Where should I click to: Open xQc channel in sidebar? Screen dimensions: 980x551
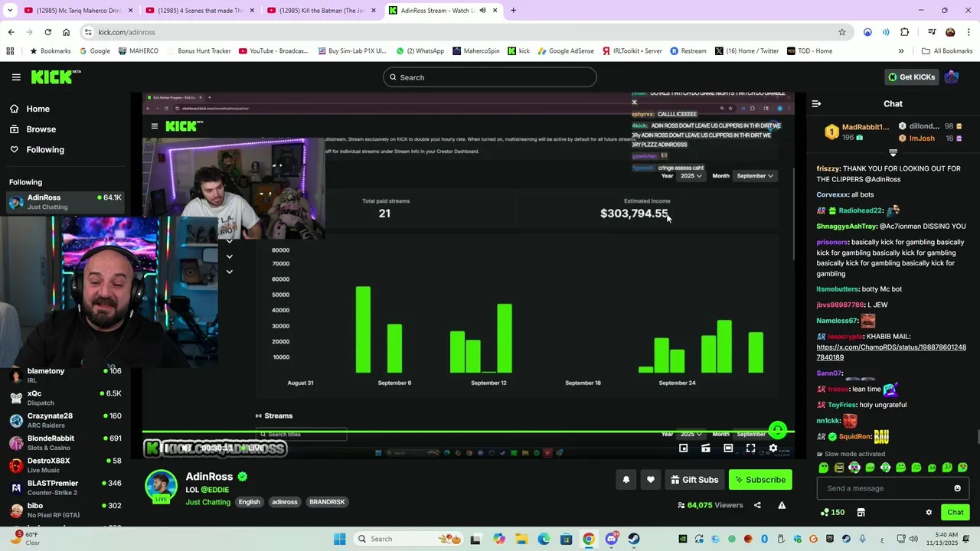tap(65, 398)
